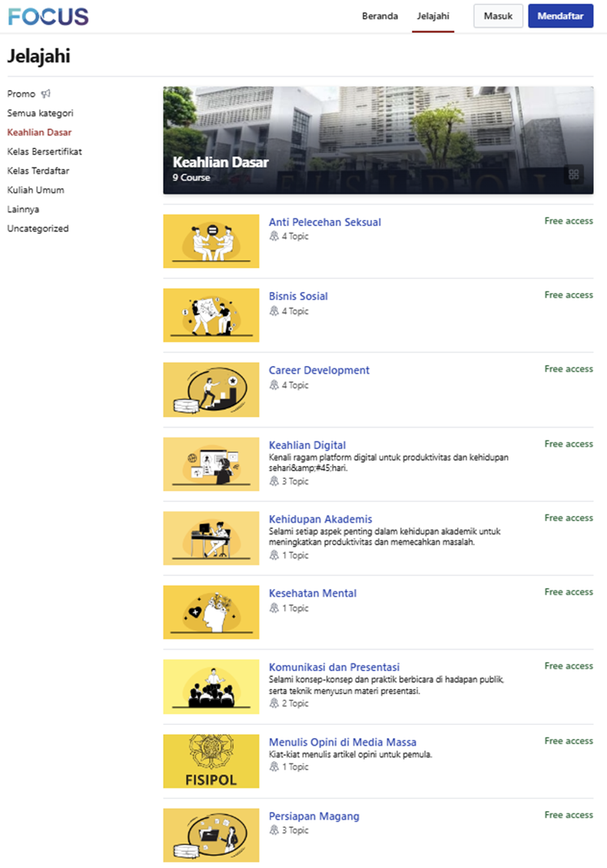This screenshot has width=607, height=868.
Task: Open the Kuliah Umum category
Action: 35,190
